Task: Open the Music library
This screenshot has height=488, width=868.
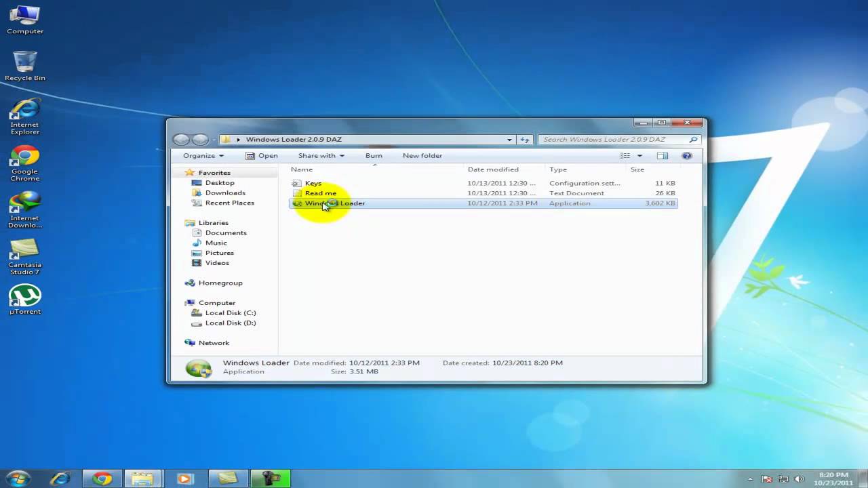Action: [x=216, y=243]
